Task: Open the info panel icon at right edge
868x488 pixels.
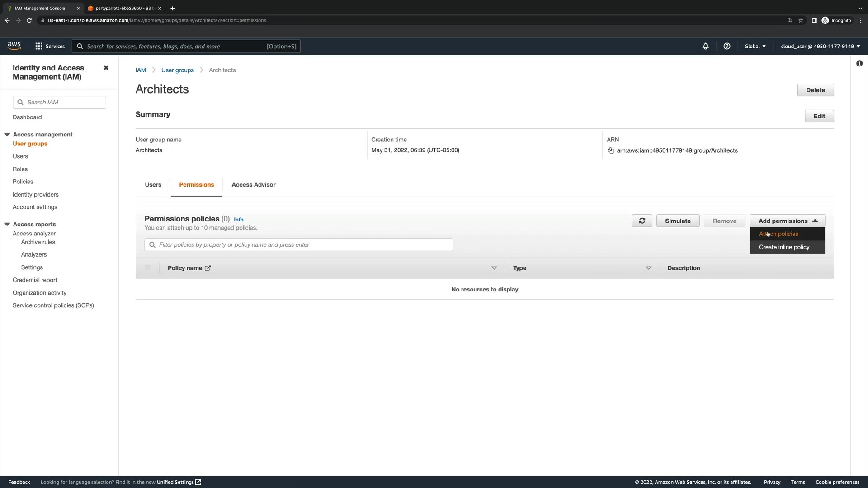Action: (x=859, y=64)
